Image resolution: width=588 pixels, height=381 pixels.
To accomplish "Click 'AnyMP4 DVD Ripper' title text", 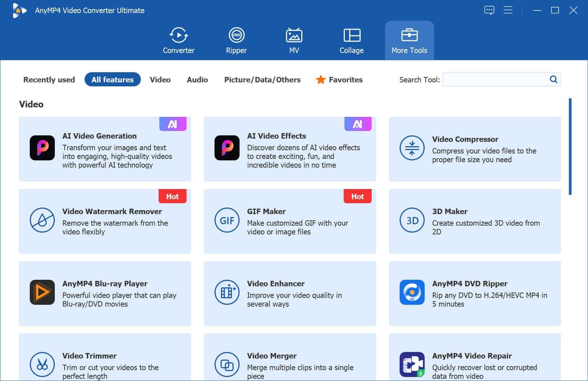I will (x=470, y=283).
